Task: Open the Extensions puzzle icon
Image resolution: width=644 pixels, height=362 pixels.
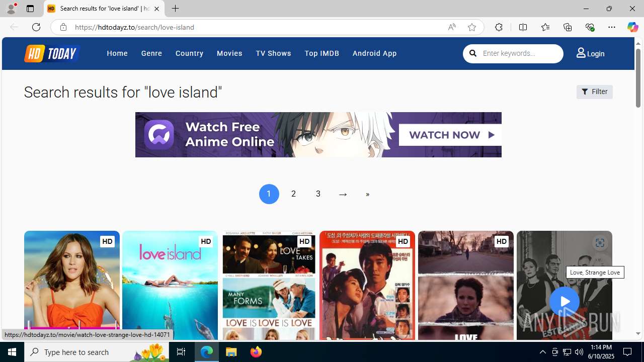Action: [499, 27]
